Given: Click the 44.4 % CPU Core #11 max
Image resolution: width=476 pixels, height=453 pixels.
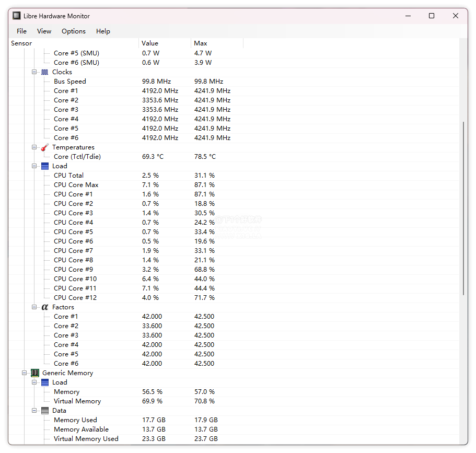Looking at the screenshot, I should pyautogui.click(x=204, y=288).
